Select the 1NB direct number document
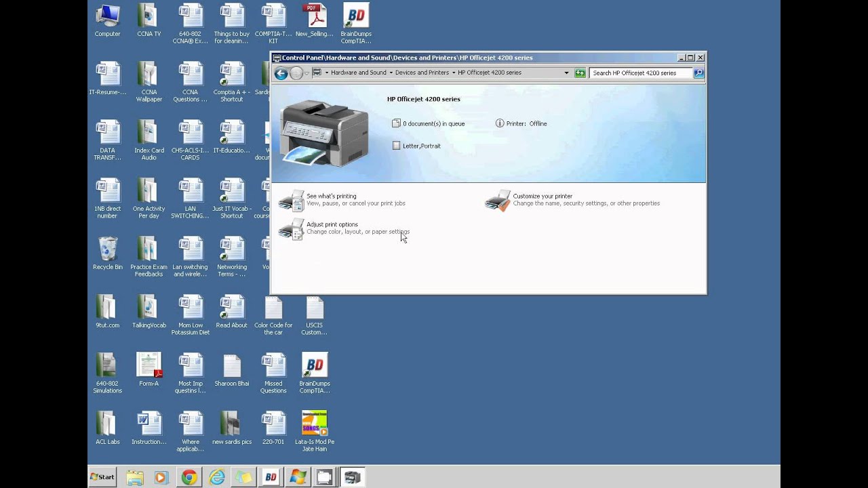Viewport: 868px width, 488px height. pos(107,199)
